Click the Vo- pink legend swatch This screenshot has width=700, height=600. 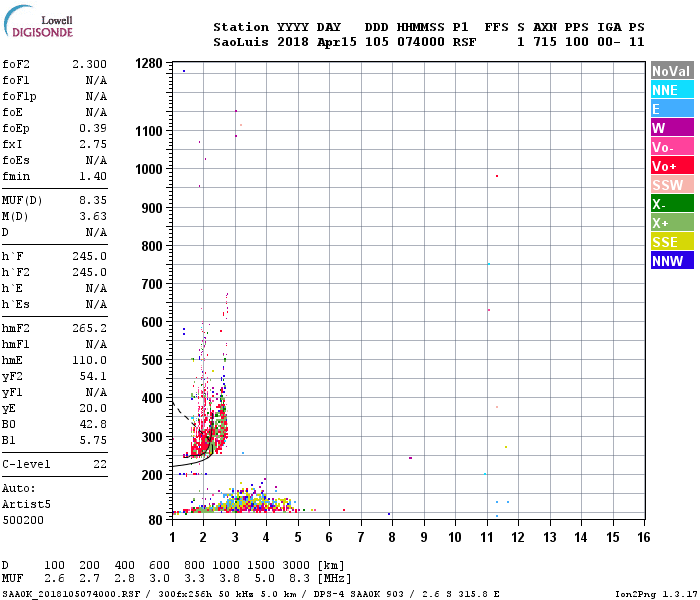[x=672, y=147]
